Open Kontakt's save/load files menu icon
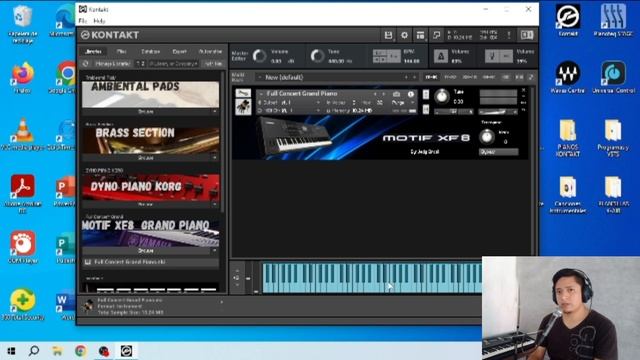640x360 pixels. pos(388,36)
